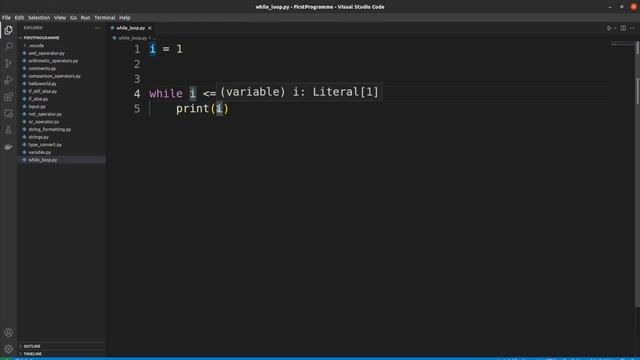Screen dimensions: 640x360
Task: Click the 'while' keyword on line 4
Action: tap(166, 93)
